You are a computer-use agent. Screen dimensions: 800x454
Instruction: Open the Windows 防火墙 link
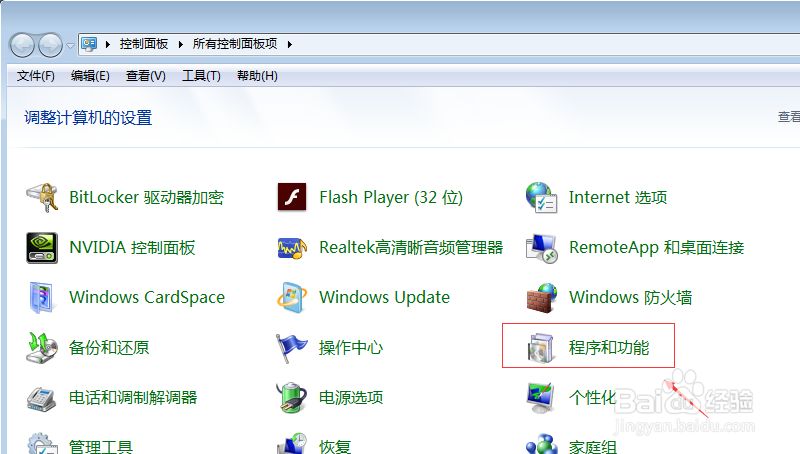pyautogui.click(x=631, y=297)
